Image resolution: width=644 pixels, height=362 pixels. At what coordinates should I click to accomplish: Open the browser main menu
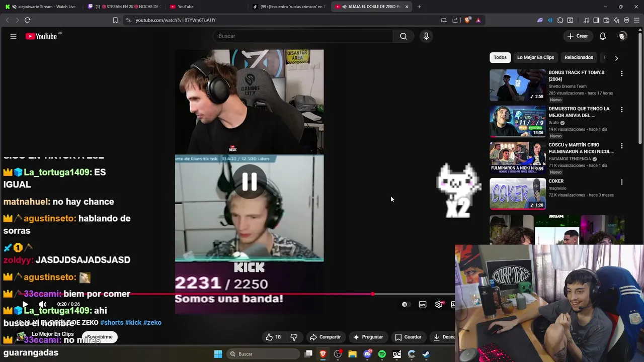coord(636,20)
